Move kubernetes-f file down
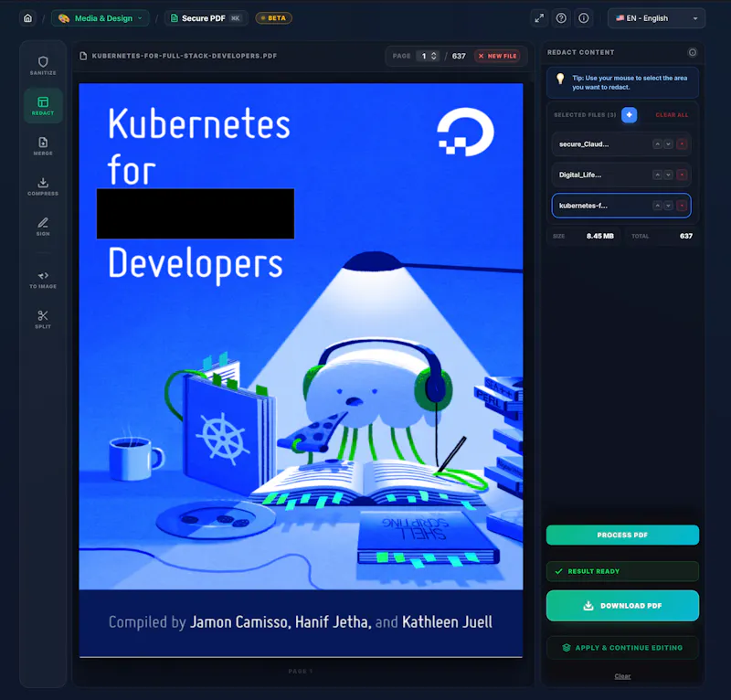731x700 pixels. click(x=668, y=206)
